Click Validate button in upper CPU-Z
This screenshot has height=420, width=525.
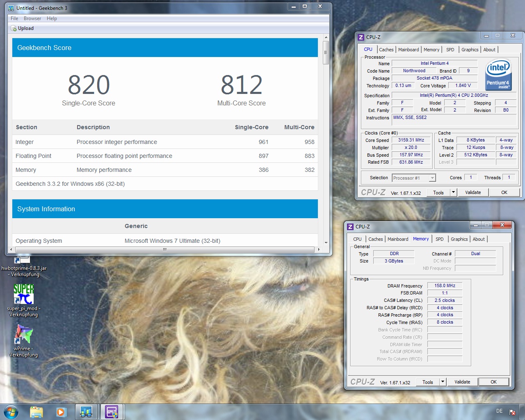(473, 192)
